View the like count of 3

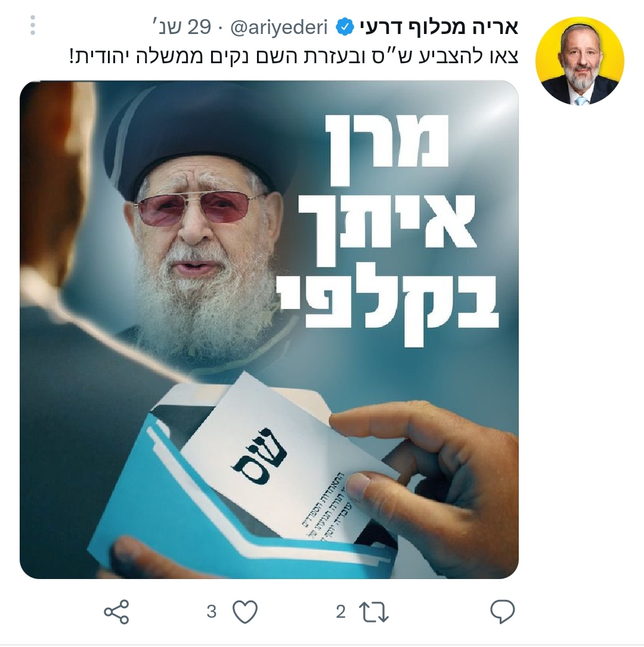pos(212,612)
